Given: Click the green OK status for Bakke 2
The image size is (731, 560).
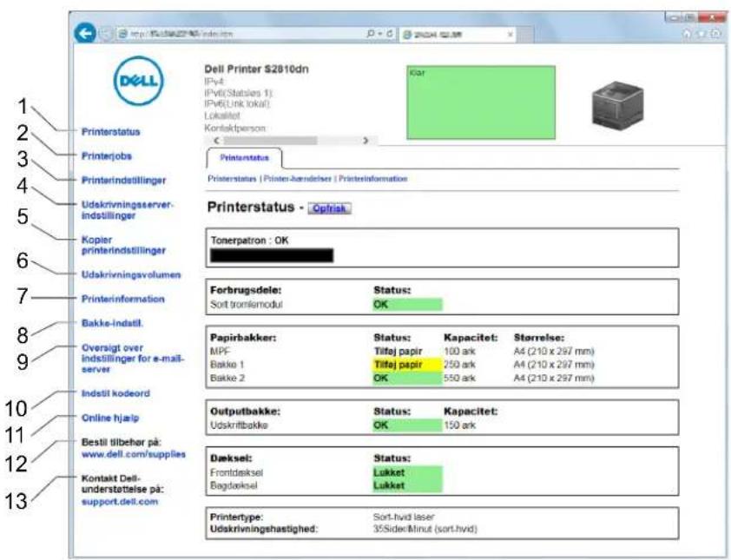Looking at the screenshot, I should click(x=407, y=379).
